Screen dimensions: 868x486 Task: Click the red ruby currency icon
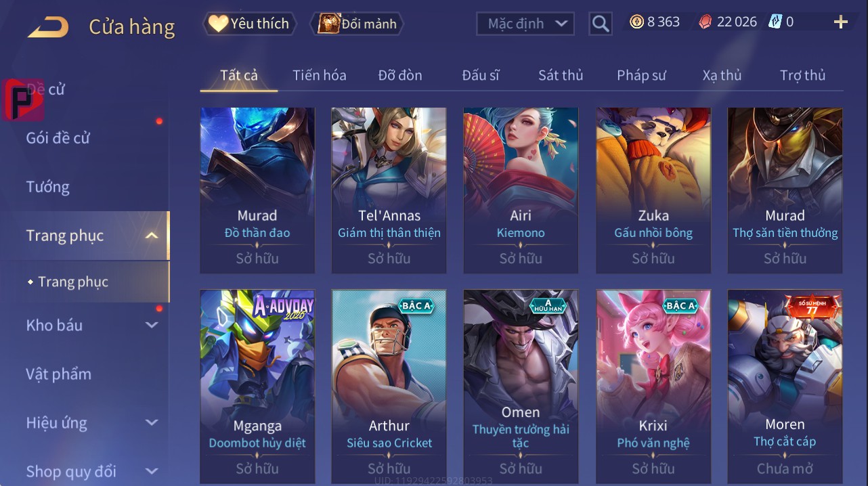706,22
